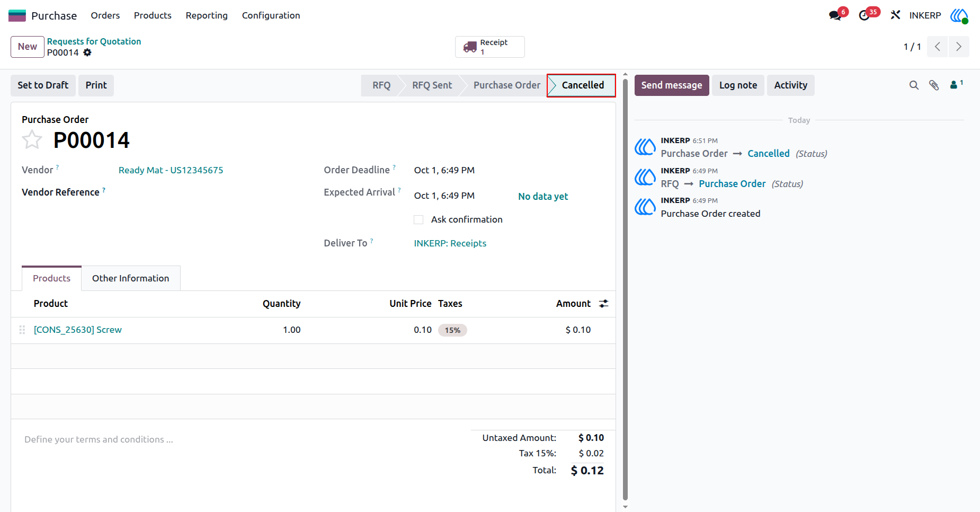Image resolution: width=980 pixels, height=512 pixels.
Task: Select the Products tab
Action: click(x=51, y=278)
